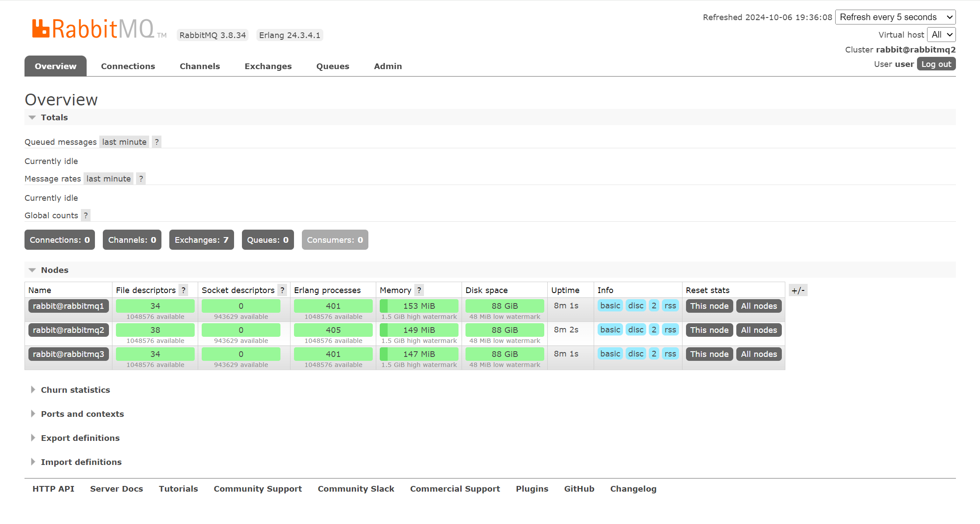The height and width of the screenshot is (524, 980).
Task: Click rss info tag for rabbitmq3
Action: [670, 354]
